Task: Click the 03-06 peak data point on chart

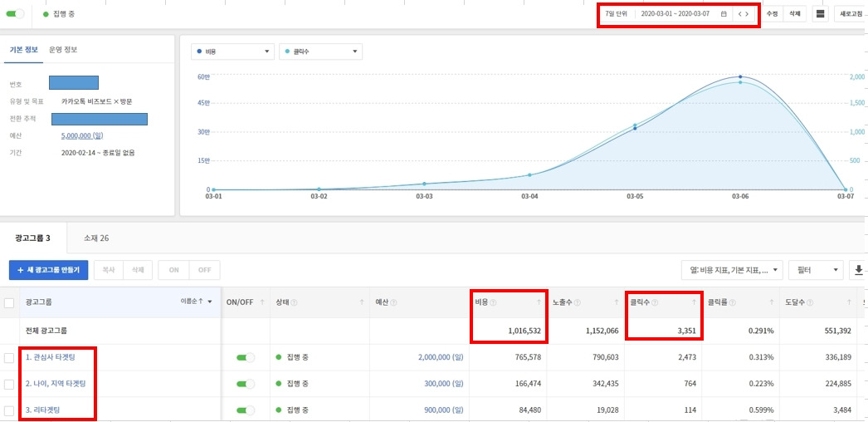Action: 740,77
